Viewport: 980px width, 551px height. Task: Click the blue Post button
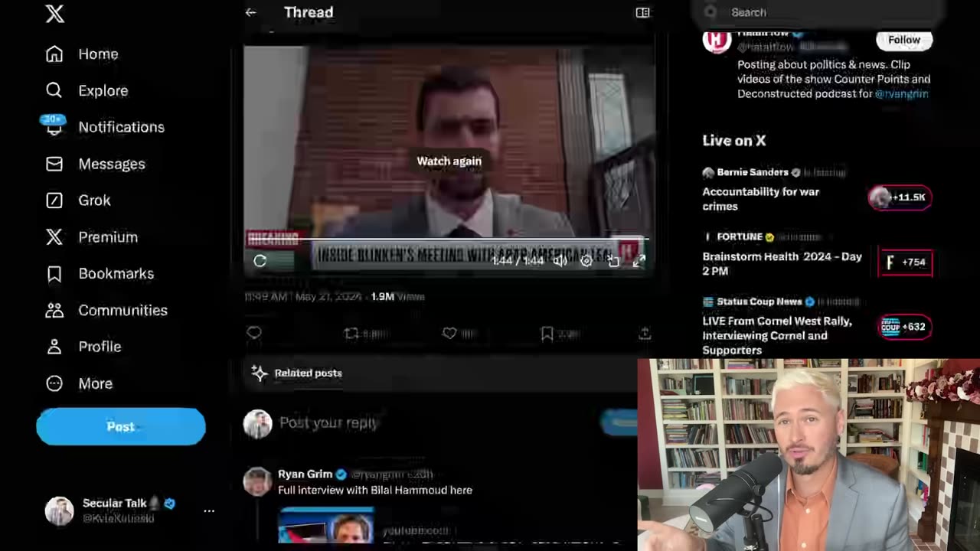121,426
